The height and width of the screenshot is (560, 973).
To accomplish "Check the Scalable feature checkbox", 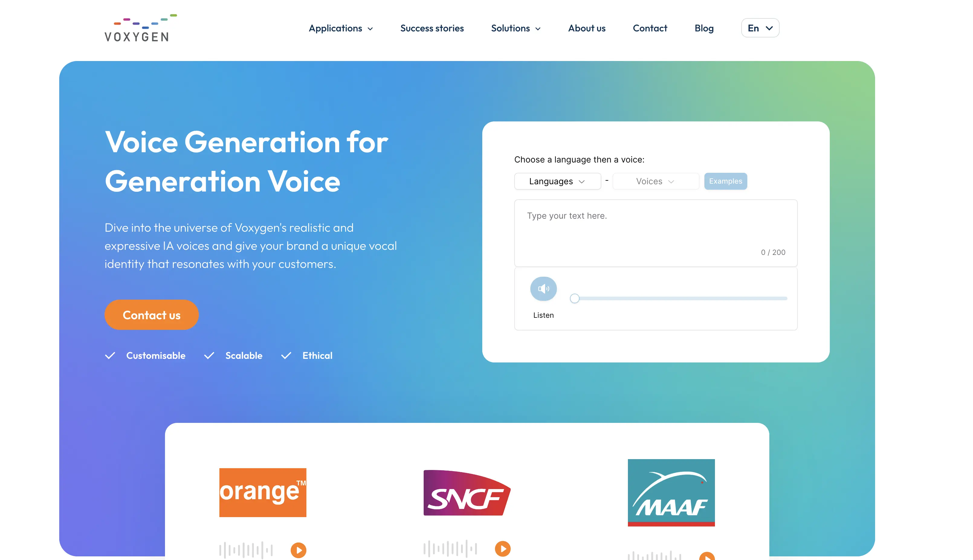I will click(x=210, y=355).
